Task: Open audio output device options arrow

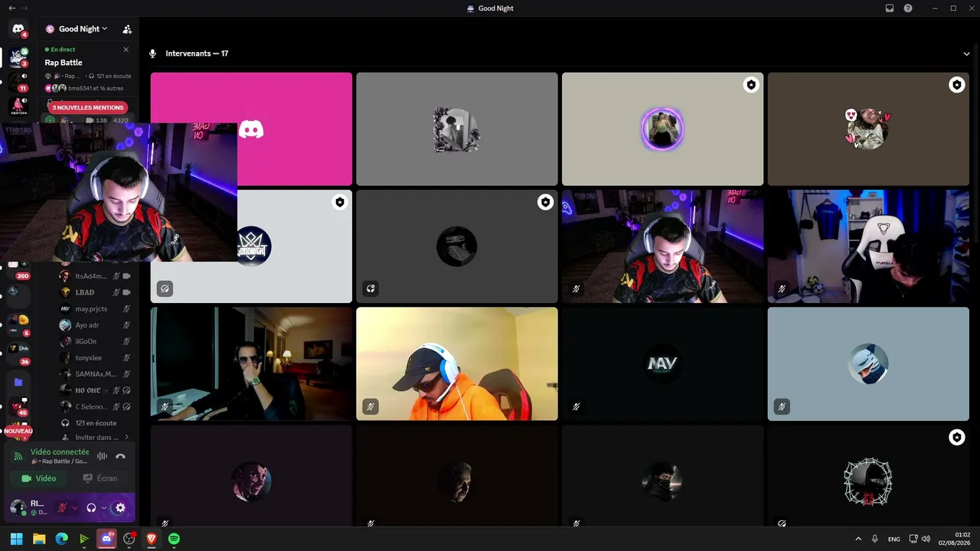Action: [x=103, y=507]
